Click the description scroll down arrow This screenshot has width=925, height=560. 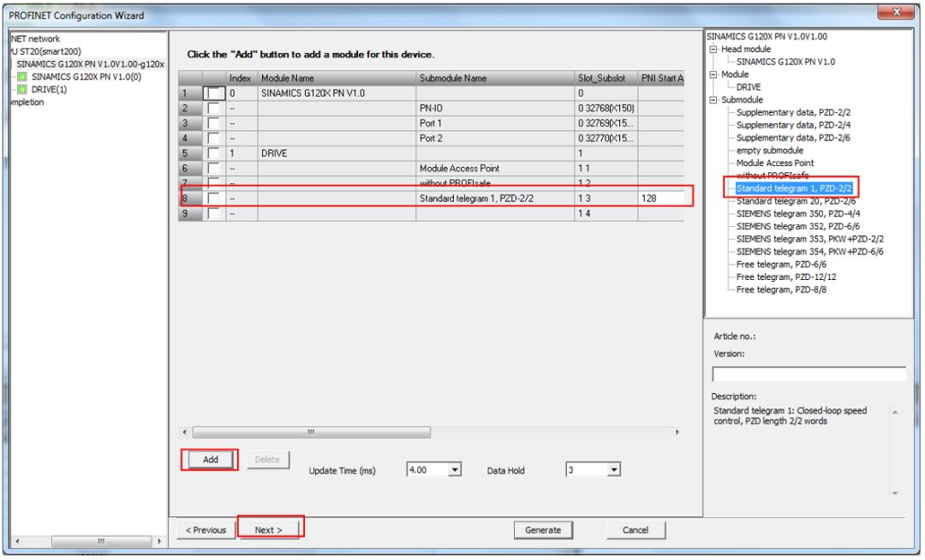[x=895, y=493]
